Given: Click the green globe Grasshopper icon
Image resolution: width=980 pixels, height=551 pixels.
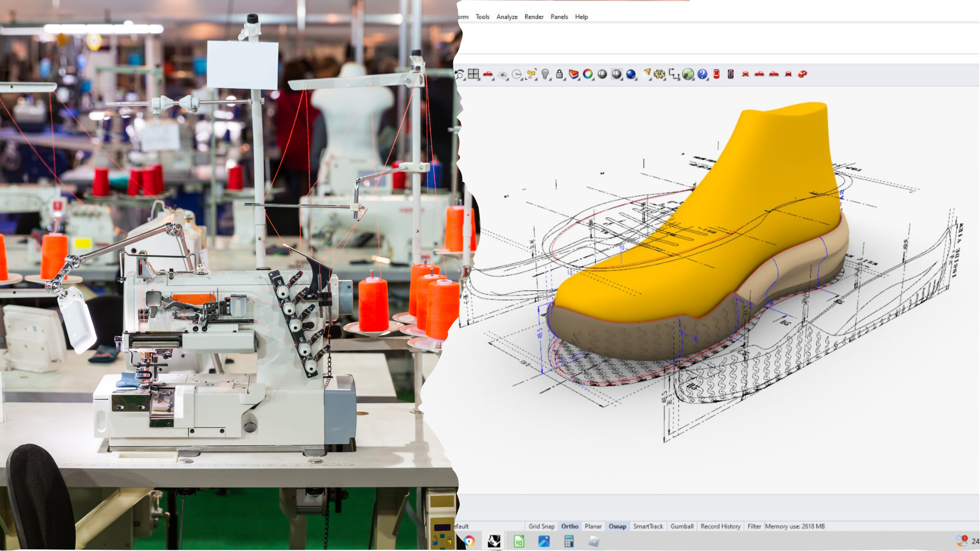Looking at the screenshot, I should (x=688, y=74).
